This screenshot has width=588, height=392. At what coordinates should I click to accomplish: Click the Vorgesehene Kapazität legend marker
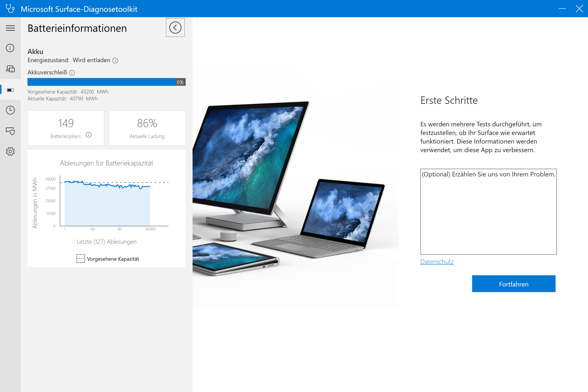pos(81,259)
